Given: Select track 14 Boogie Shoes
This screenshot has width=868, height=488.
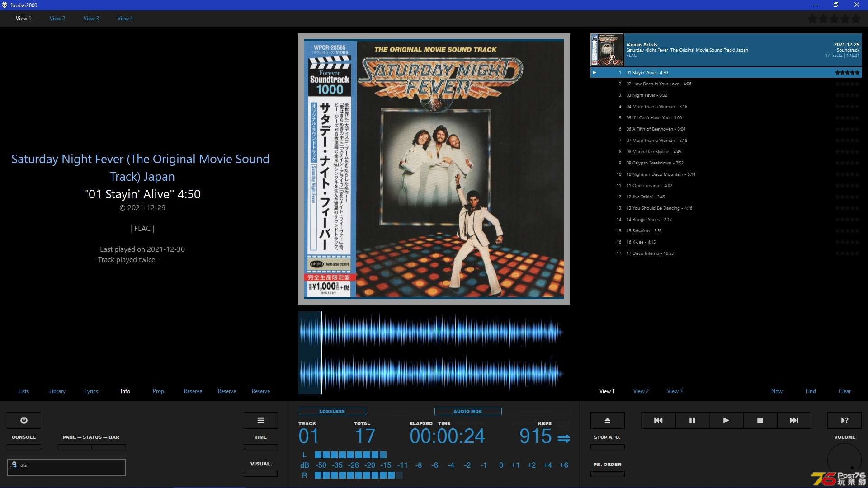Looking at the screenshot, I should point(726,220).
